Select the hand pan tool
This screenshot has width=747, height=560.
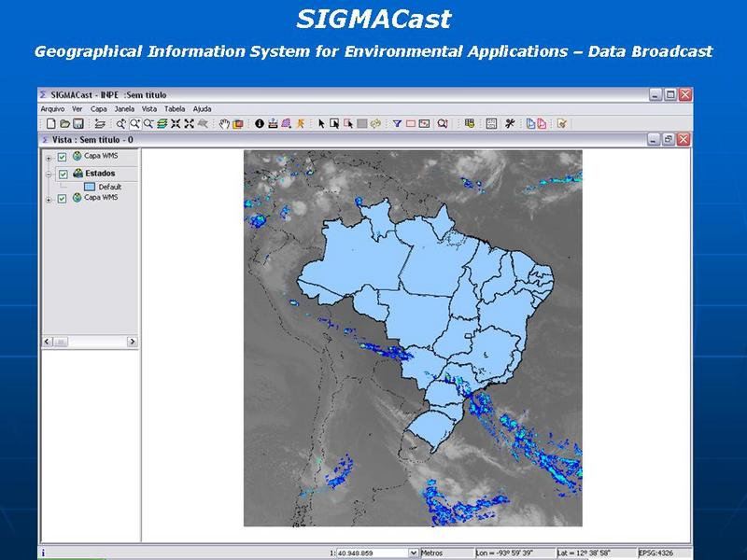(x=224, y=124)
